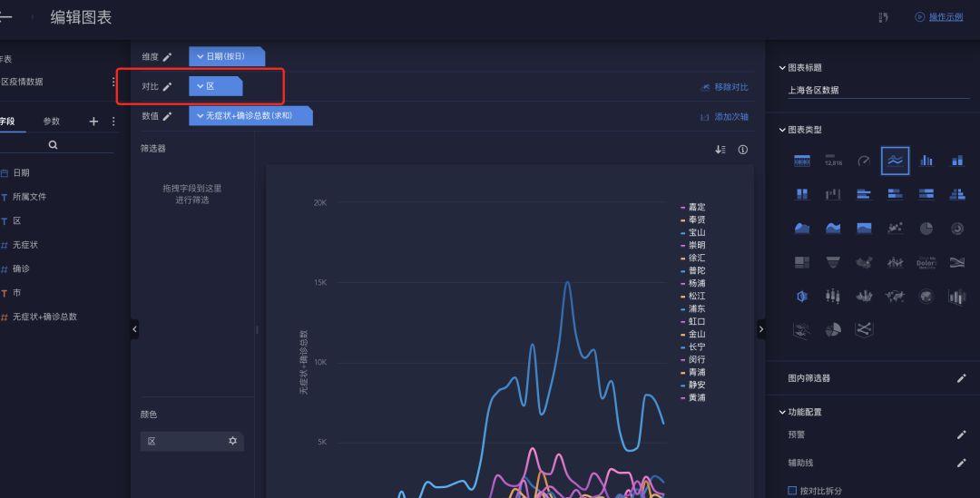
Task: Toggle the 宝山 legend series
Action: tap(693, 232)
